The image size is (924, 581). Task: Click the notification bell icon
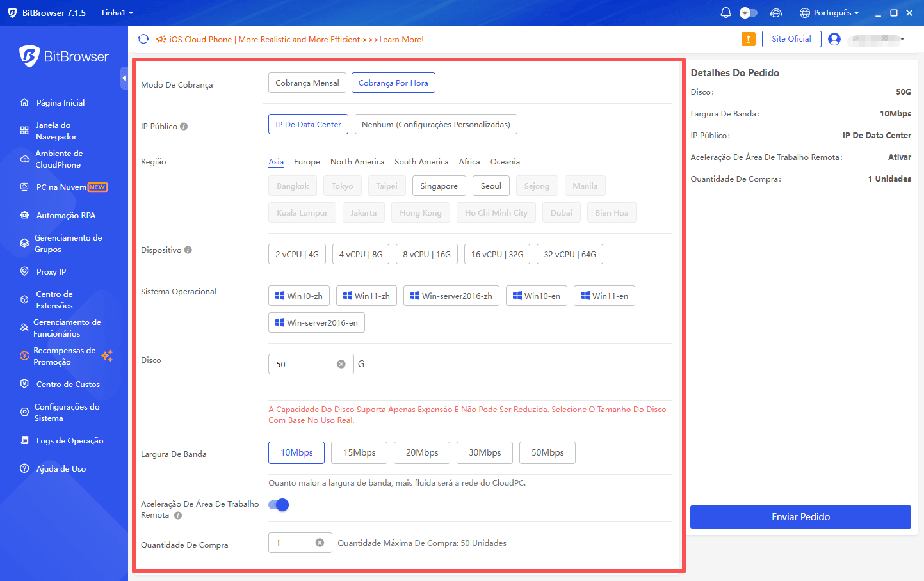(725, 13)
